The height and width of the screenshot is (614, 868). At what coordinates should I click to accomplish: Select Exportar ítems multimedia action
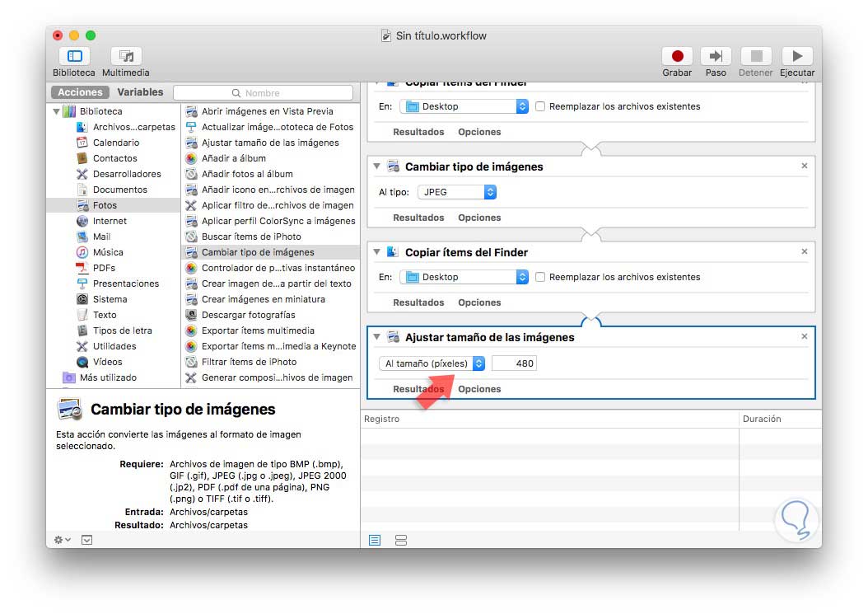coord(258,330)
